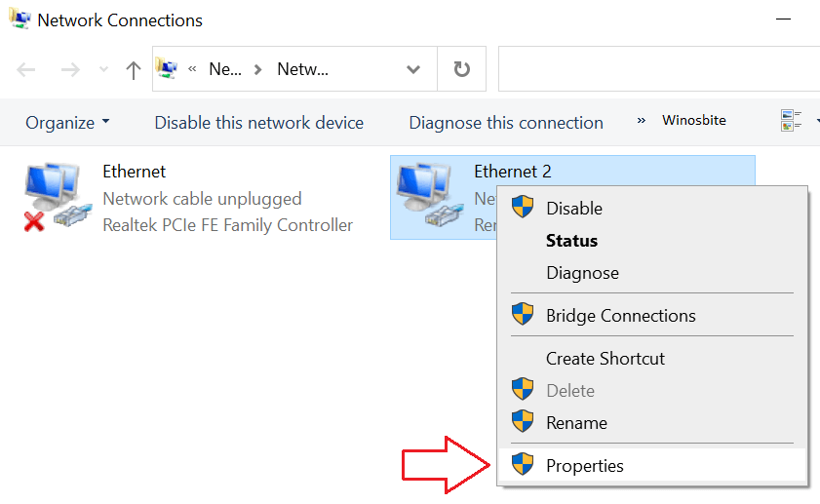Open the Recent locations dropdown arrow
Image resolution: width=820 pixels, height=504 pixels.
click(103, 70)
